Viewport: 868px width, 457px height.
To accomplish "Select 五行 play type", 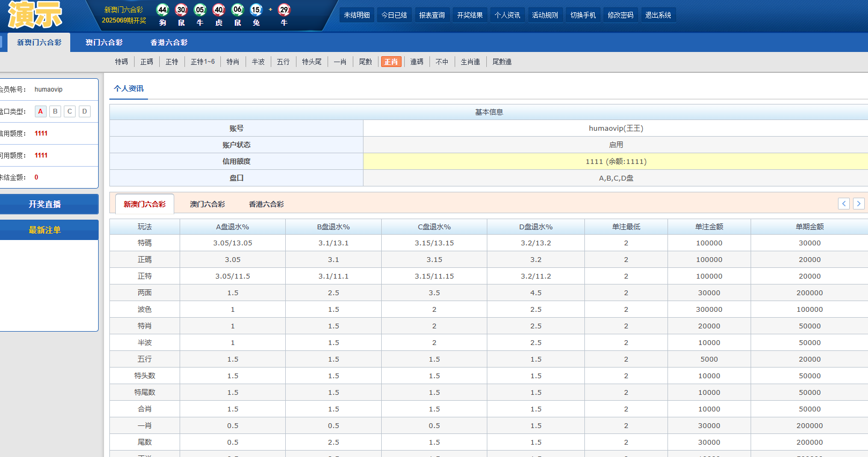I will (x=284, y=62).
